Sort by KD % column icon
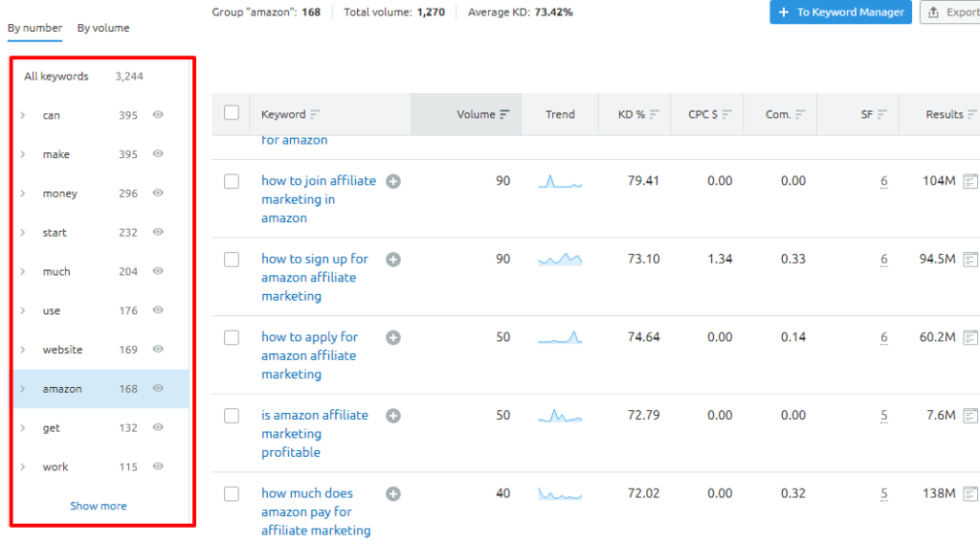This screenshot has height=546, width=980. (655, 115)
